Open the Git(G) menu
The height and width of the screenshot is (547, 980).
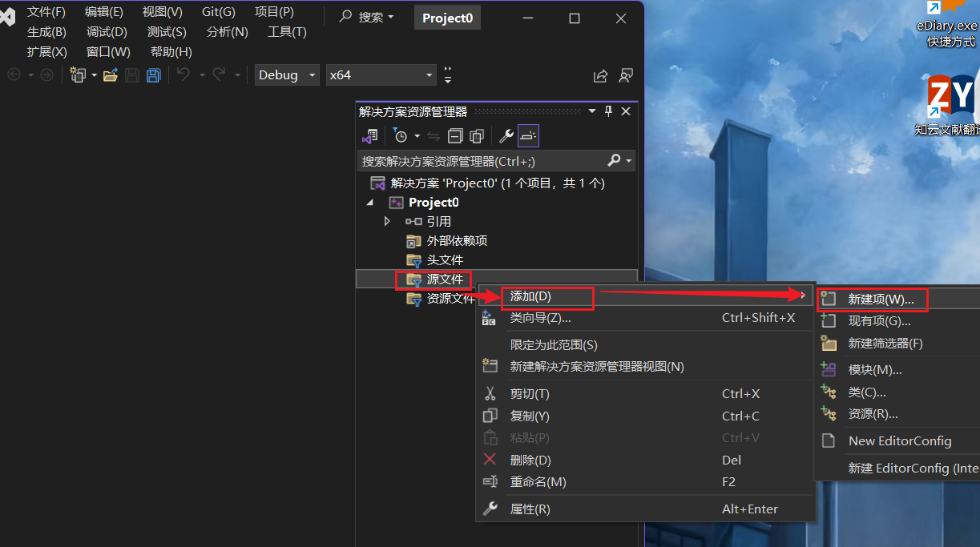tap(219, 12)
